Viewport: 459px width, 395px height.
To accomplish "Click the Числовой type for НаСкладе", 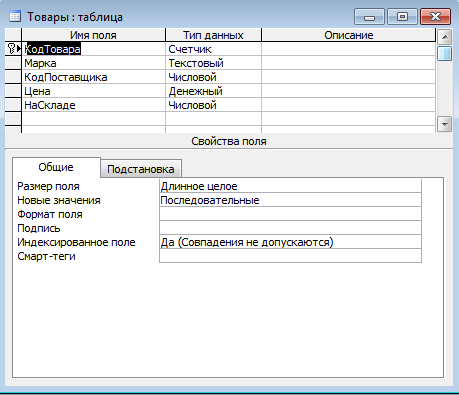I will (213, 105).
